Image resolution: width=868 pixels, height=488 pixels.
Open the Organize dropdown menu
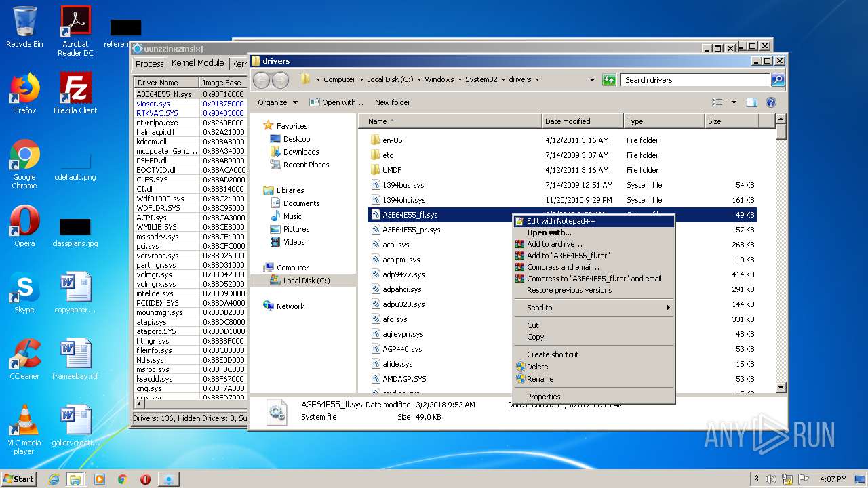click(x=277, y=102)
